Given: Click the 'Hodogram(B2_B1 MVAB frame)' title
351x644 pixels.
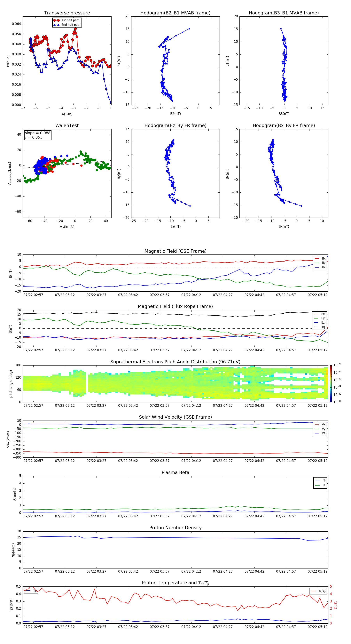Looking at the screenshot, I should tap(175, 13).
